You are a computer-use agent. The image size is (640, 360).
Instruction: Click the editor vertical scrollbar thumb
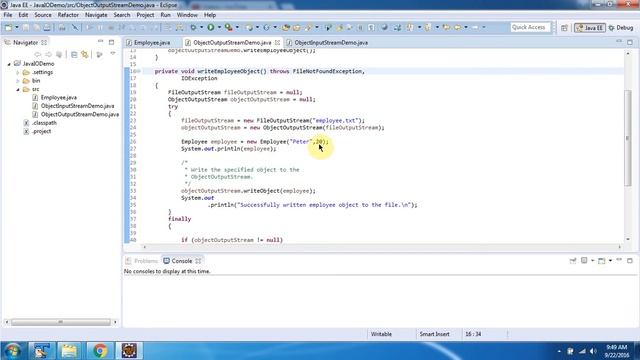[x=628, y=137]
